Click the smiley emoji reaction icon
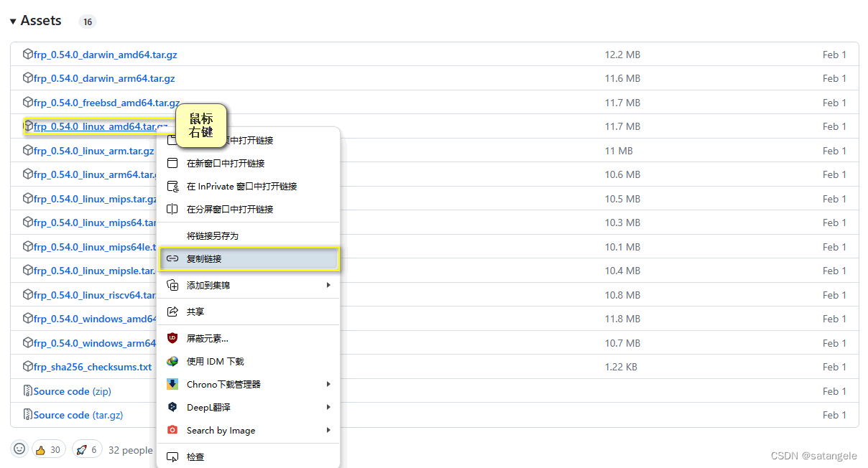The width and height of the screenshot is (868, 468). pyautogui.click(x=19, y=449)
